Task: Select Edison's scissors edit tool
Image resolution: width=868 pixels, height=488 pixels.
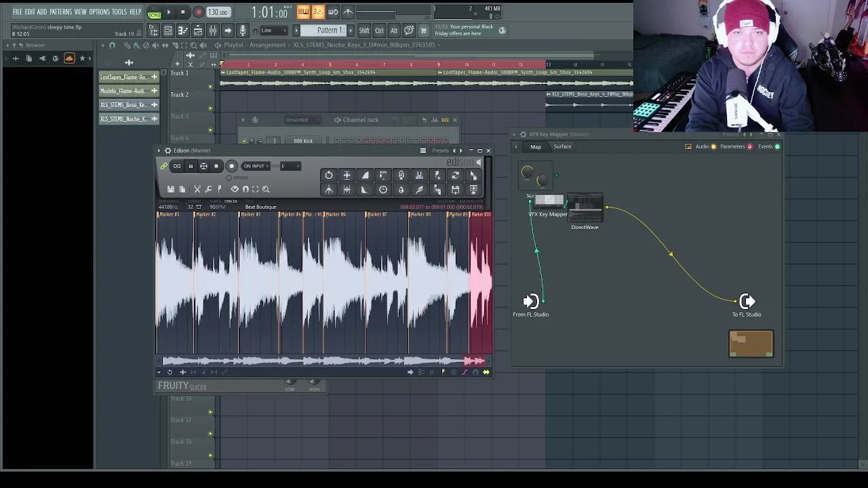Action: tap(197, 189)
